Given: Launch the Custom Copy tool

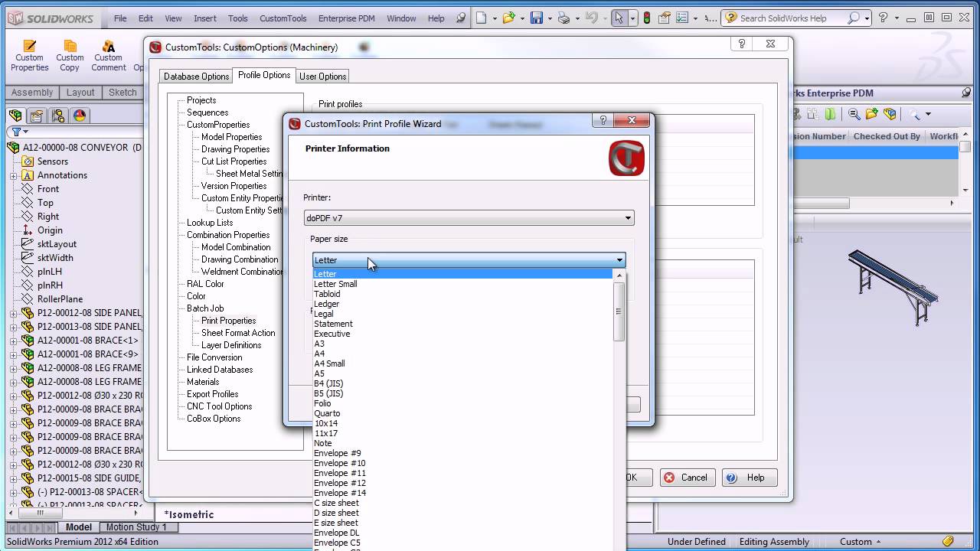Looking at the screenshot, I should coord(70,56).
